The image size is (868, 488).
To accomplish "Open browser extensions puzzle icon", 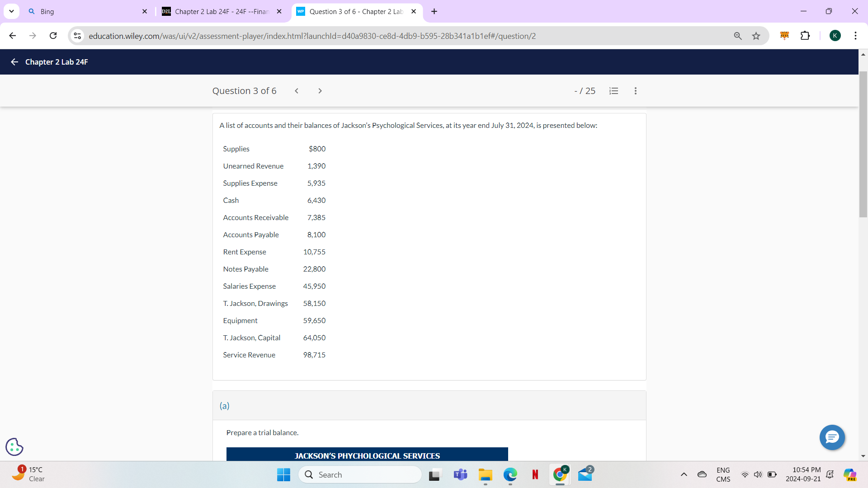I will (806, 36).
